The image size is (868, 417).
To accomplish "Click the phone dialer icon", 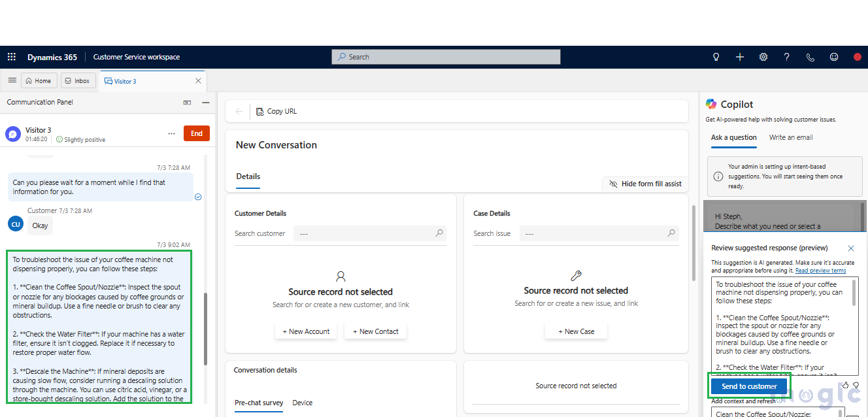I will pyautogui.click(x=810, y=57).
